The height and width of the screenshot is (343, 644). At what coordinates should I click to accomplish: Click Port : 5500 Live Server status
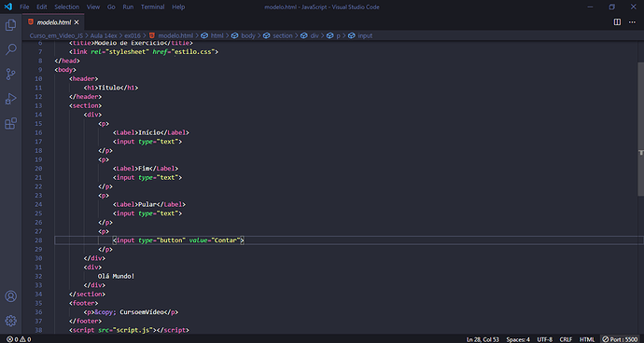pos(620,339)
